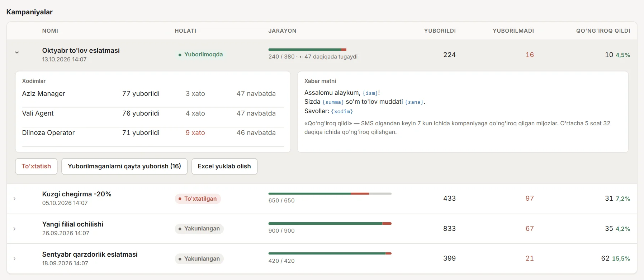Click the Xodimlar panel heading

coord(34,81)
